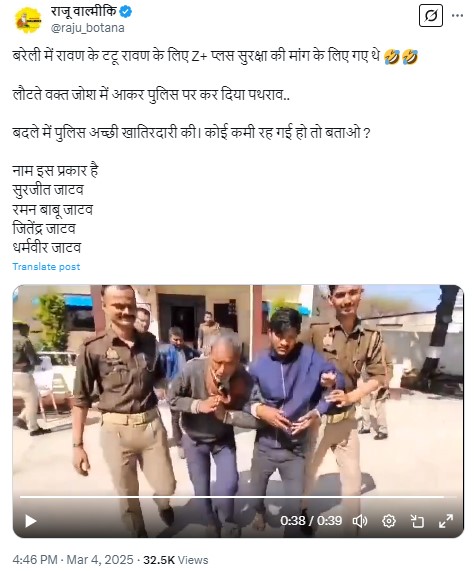Play the video with play button
Viewport: 474px width, 571px height.
pyautogui.click(x=31, y=521)
